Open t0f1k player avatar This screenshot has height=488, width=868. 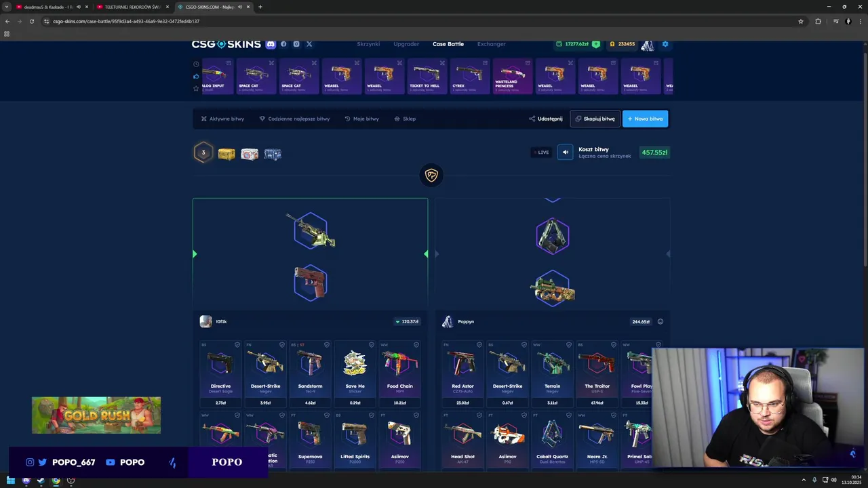click(x=205, y=321)
